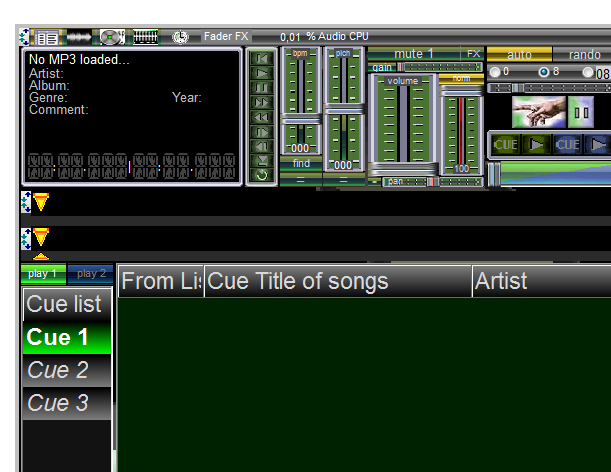Open the CD disc icon view
The height and width of the screenshot is (472, 611).
112,37
